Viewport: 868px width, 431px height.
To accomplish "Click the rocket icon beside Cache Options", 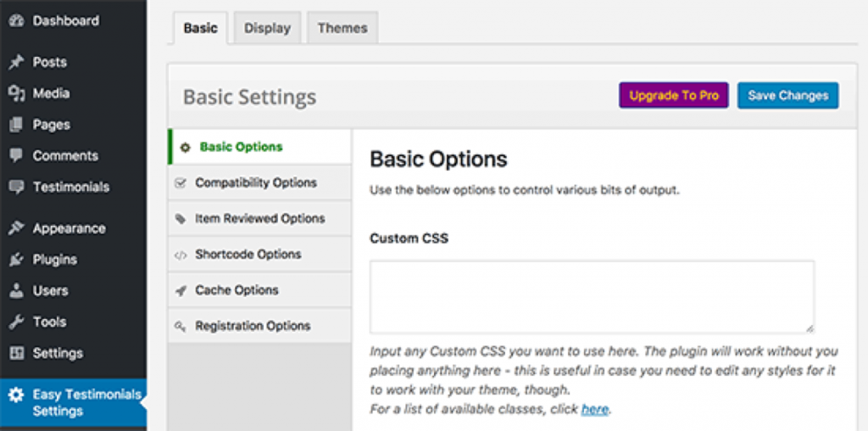I will tap(180, 290).
